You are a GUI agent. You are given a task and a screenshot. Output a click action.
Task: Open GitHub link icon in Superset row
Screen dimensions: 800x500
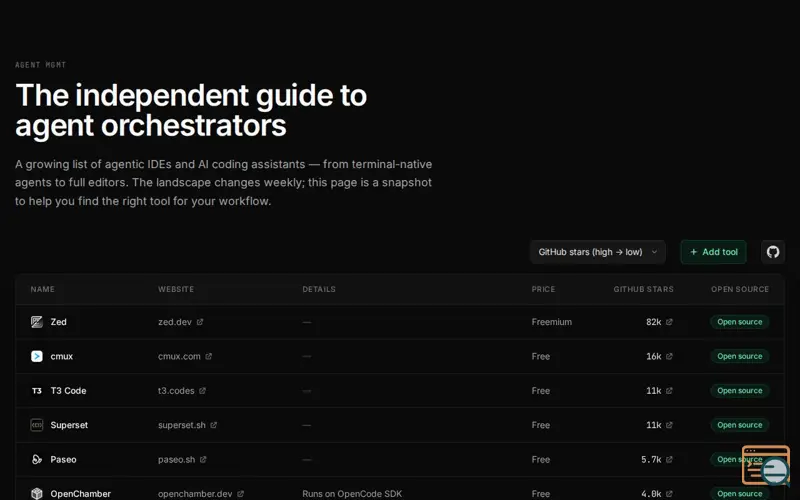tap(669, 425)
